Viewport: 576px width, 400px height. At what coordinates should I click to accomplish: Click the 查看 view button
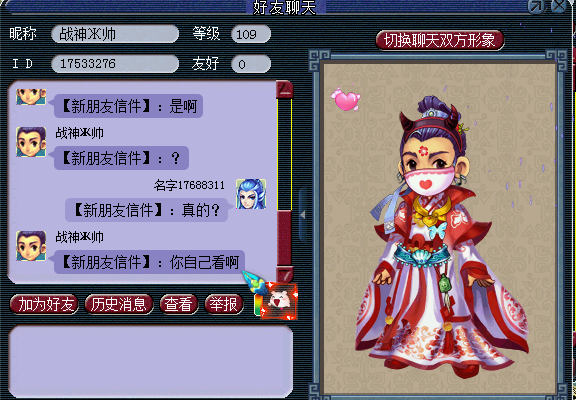coord(179,304)
